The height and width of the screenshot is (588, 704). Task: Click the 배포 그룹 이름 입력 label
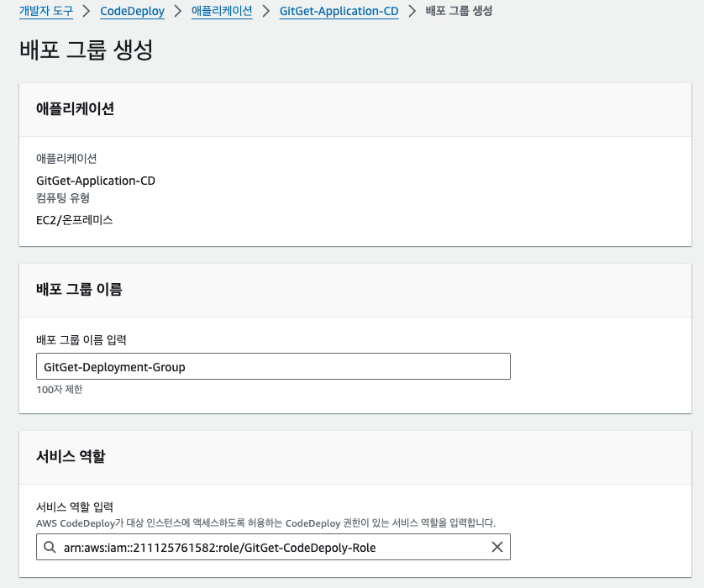(81, 340)
